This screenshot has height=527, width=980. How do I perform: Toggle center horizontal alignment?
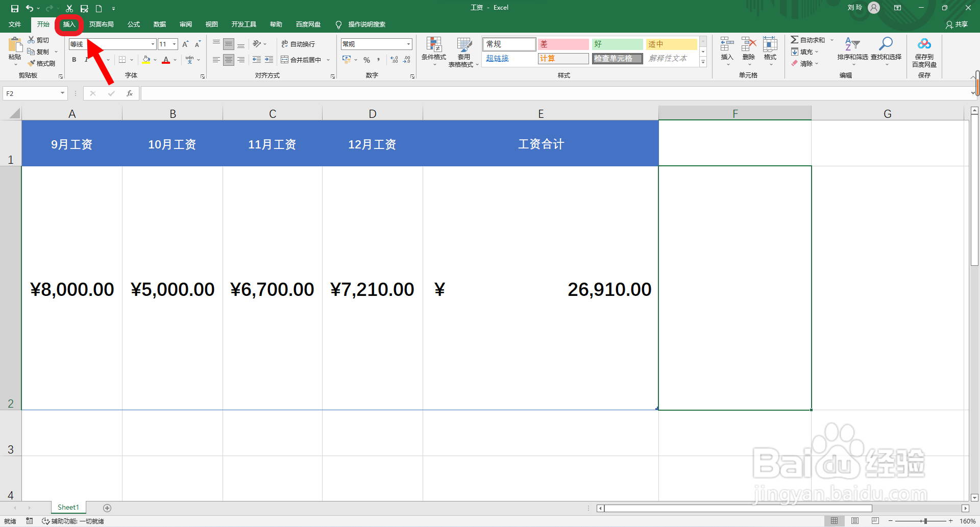tap(229, 60)
